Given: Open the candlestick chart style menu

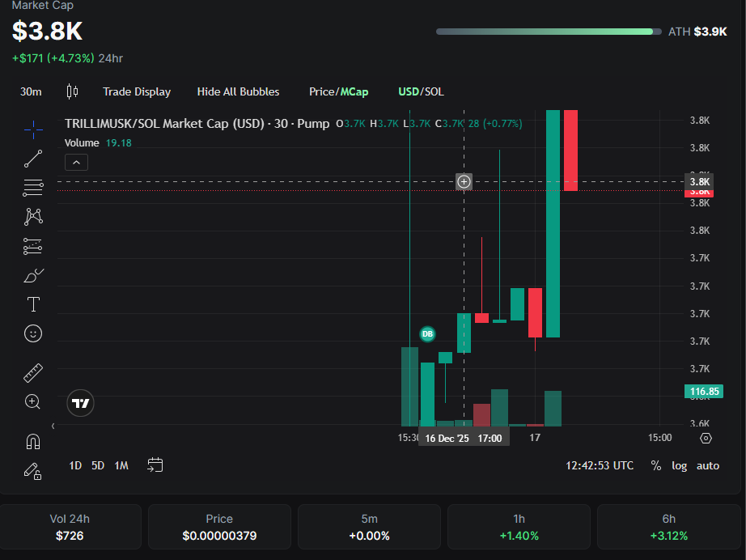Looking at the screenshot, I should point(72,91).
